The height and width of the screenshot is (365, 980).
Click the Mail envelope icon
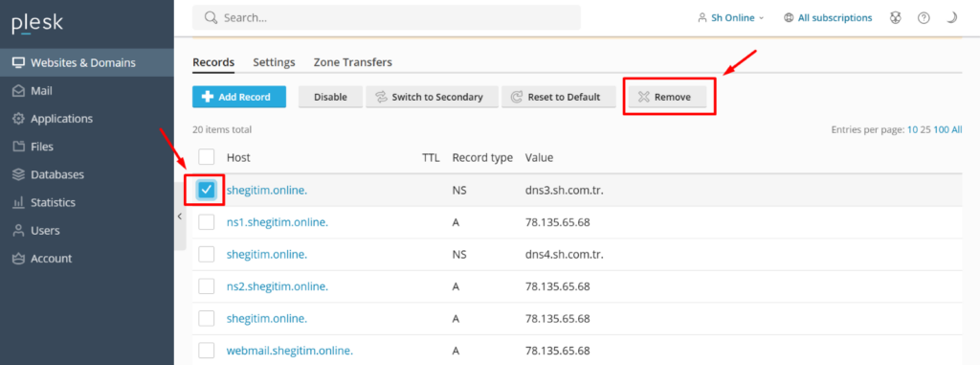click(19, 91)
